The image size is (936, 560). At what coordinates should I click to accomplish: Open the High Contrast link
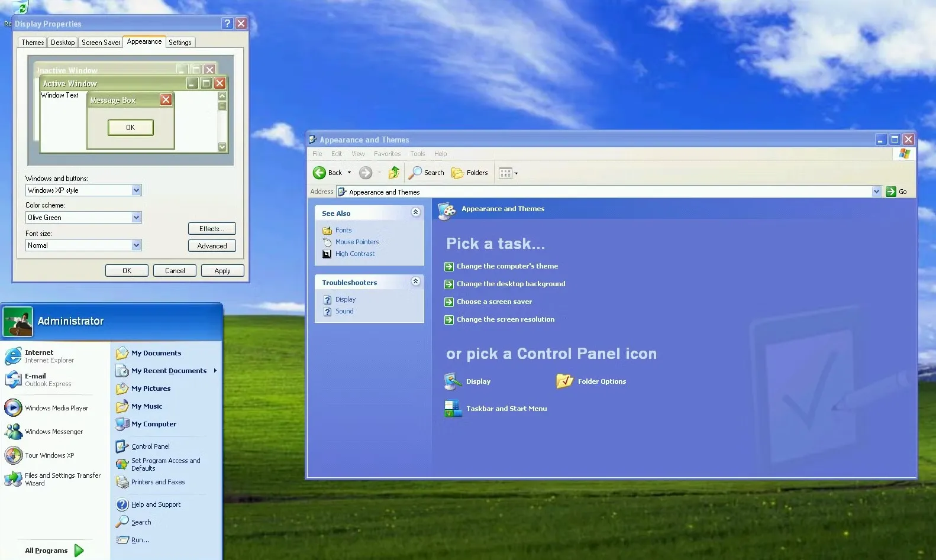354,254
